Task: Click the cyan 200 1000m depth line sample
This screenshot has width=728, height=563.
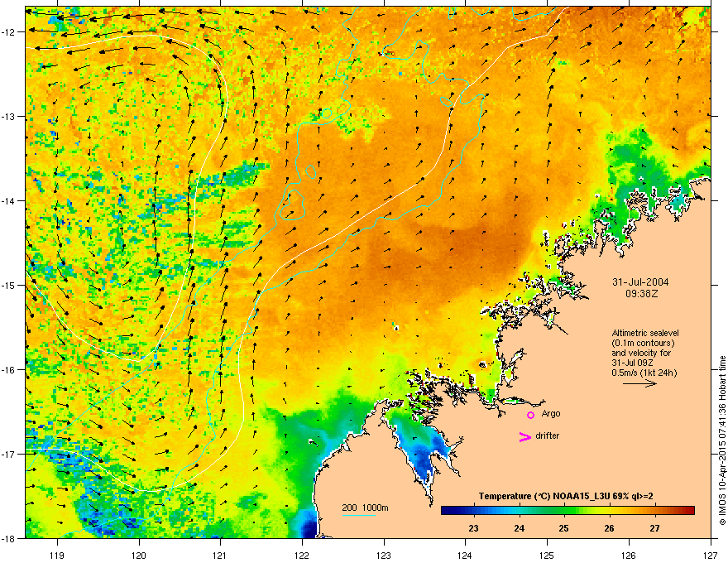Action: (358, 515)
